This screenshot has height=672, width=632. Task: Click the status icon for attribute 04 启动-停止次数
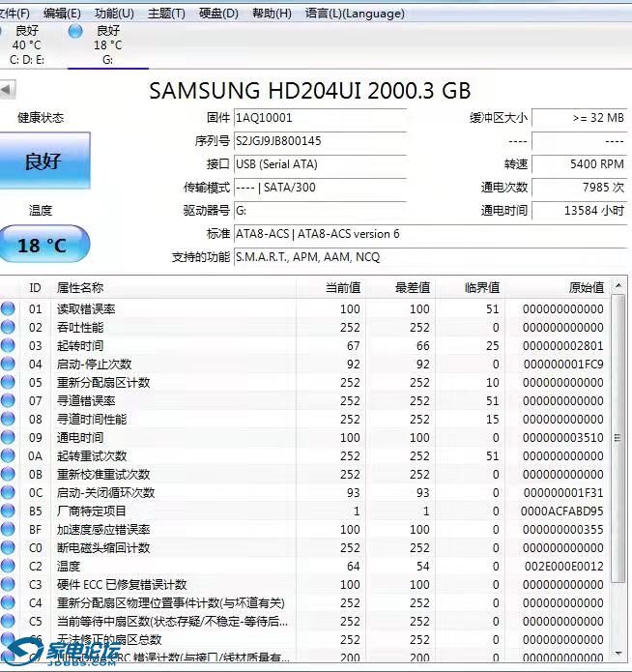[8, 364]
